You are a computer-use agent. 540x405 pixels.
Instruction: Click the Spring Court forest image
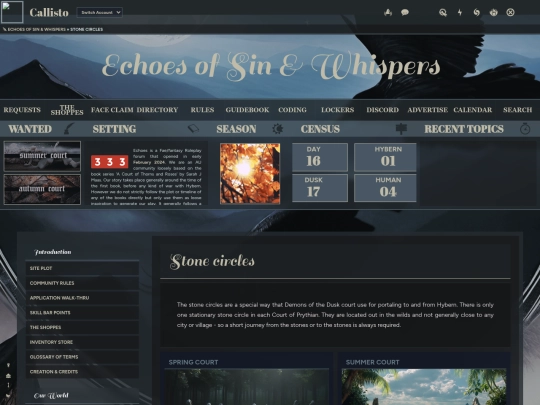tap(247, 387)
